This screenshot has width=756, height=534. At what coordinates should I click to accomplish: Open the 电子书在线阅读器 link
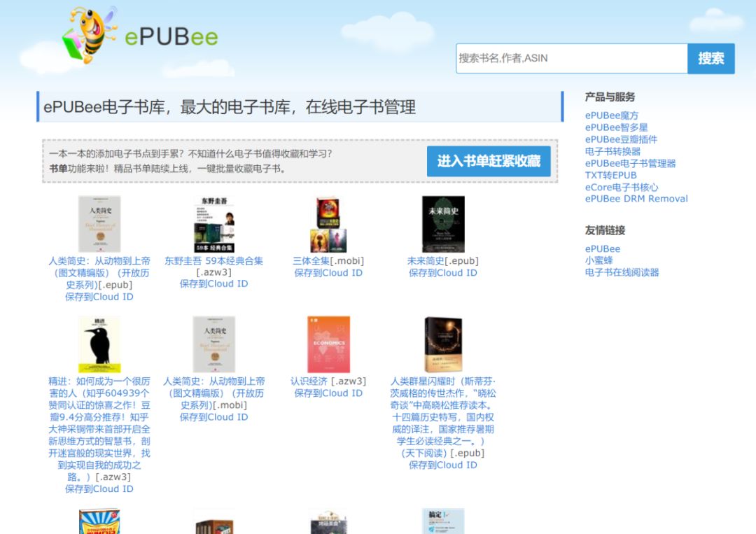(x=622, y=272)
